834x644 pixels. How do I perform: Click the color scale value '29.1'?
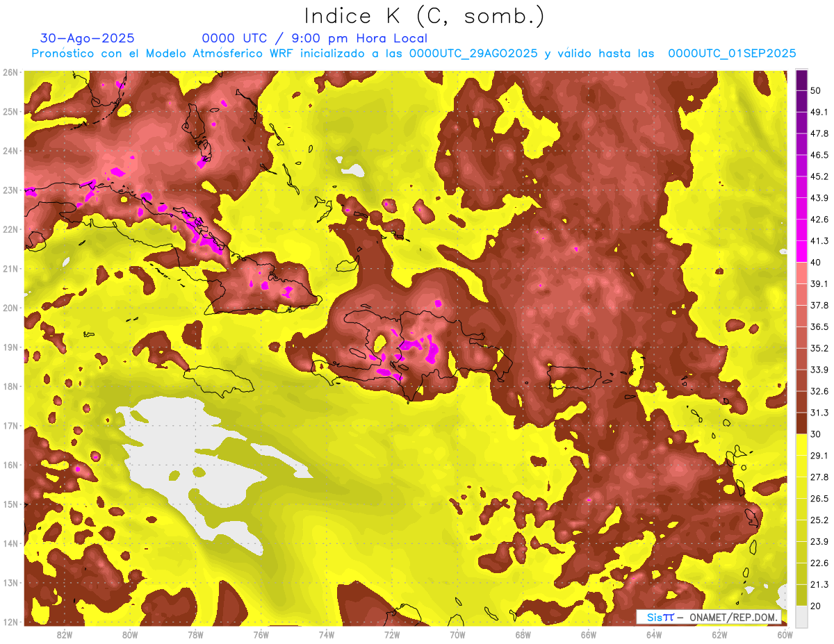coord(819,455)
